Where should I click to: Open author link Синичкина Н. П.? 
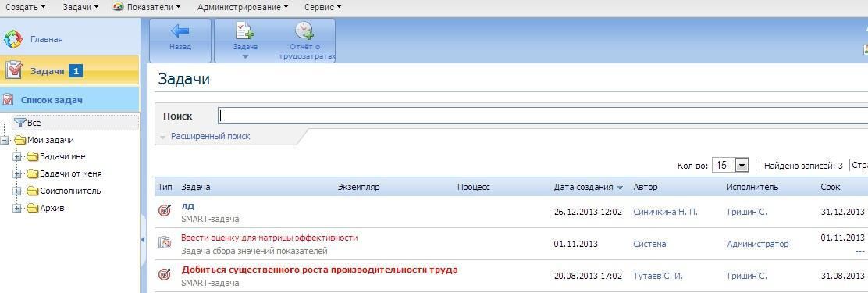click(665, 212)
